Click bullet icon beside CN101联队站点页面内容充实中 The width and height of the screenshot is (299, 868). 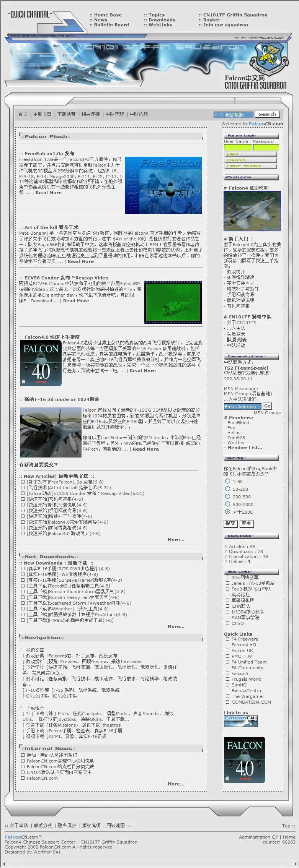tap(23, 772)
